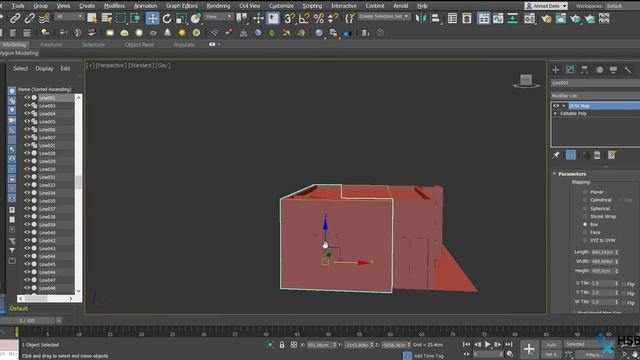This screenshot has height=360, width=640.
Task: Click Bind to Space Warp icon
Action: [44, 18]
